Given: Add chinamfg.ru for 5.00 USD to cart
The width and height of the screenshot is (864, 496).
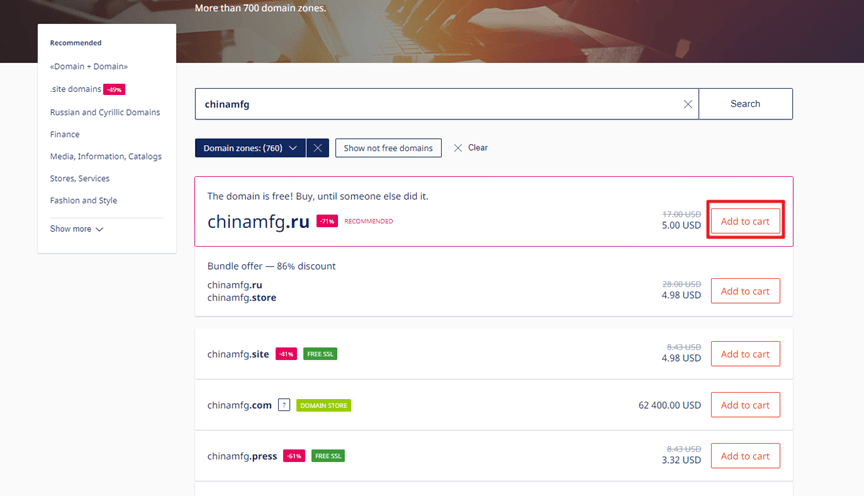Looking at the screenshot, I should tap(745, 221).
